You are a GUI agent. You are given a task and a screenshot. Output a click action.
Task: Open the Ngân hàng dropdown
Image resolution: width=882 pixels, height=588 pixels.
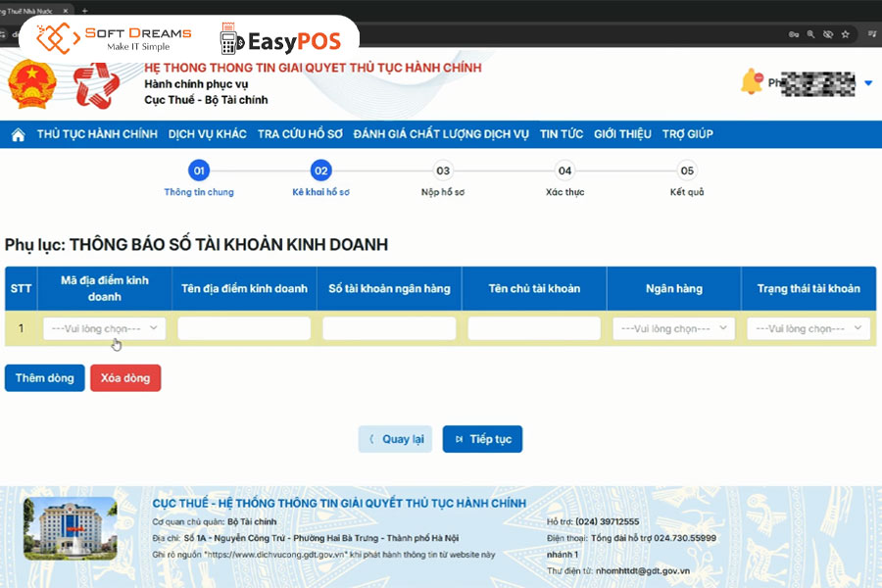673,328
